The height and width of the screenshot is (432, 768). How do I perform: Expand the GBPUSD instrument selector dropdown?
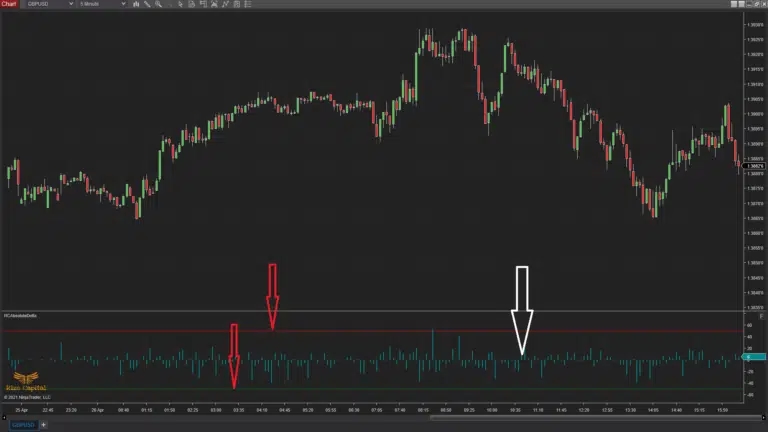69,4
